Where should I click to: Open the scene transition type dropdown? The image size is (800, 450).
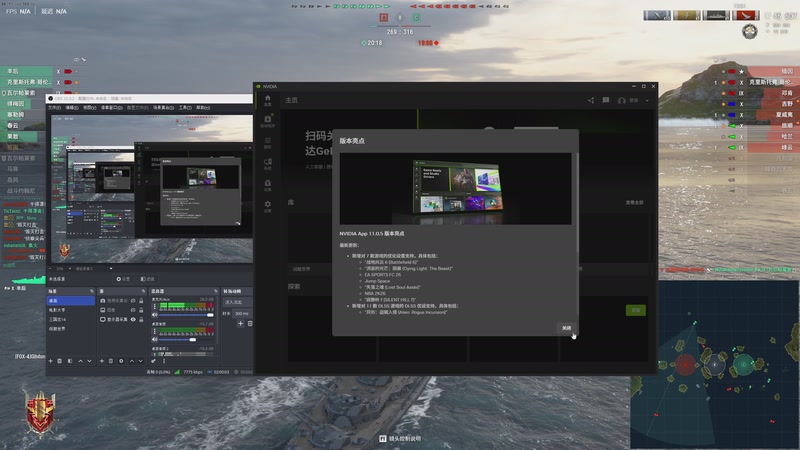click(236, 303)
